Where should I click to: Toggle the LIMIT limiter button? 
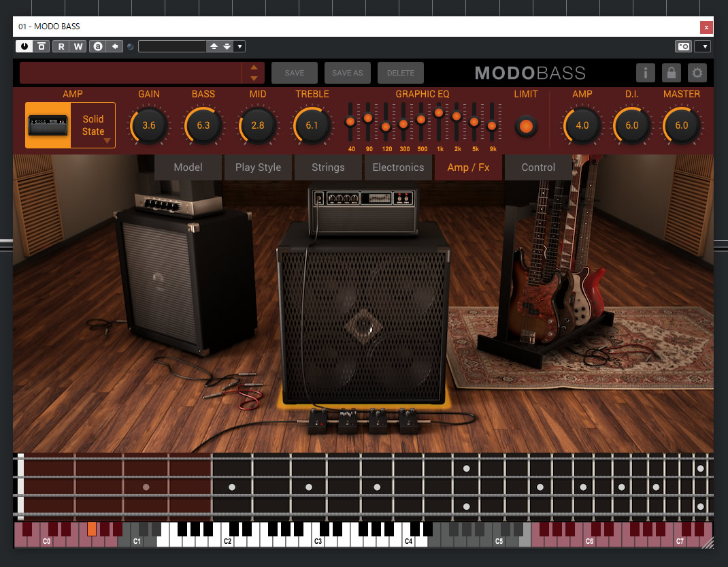point(526,126)
